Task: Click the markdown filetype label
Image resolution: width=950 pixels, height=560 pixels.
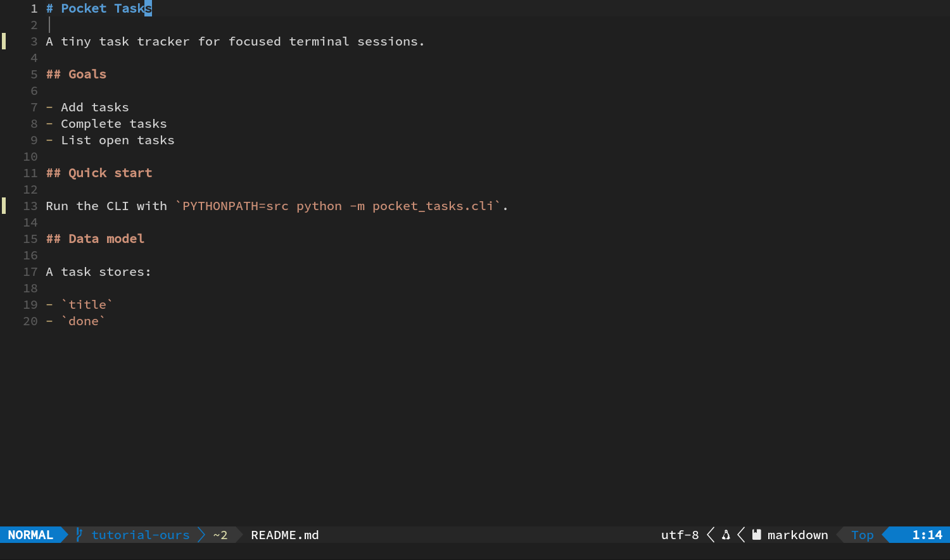Action: point(798,535)
